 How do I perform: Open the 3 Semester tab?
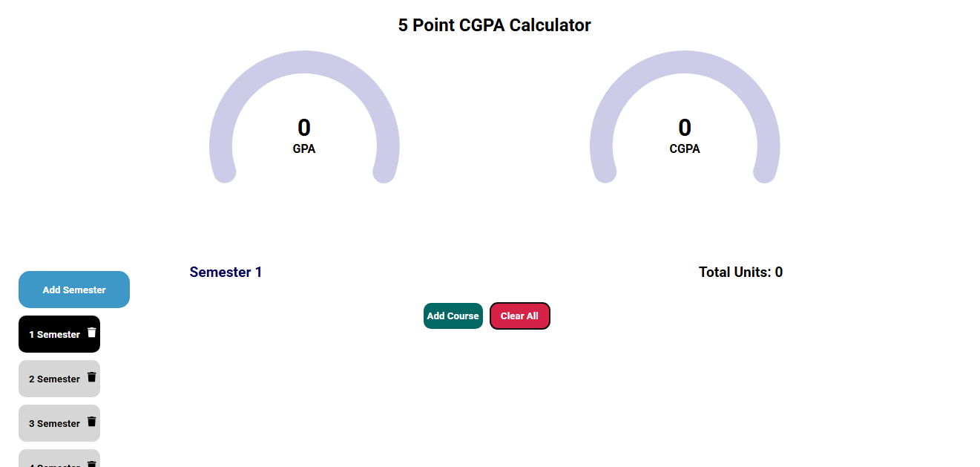59,423
